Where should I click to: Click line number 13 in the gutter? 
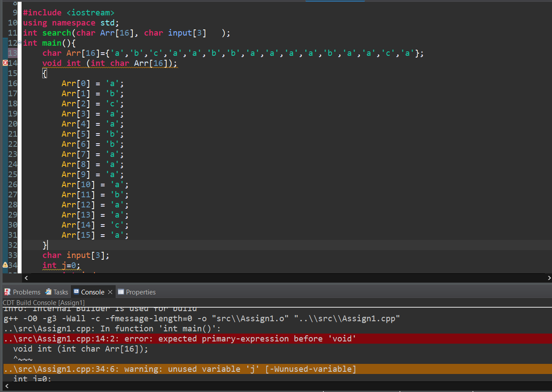point(13,53)
